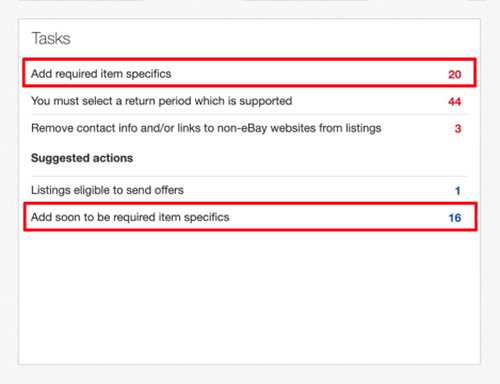Image resolution: width=500 pixels, height=384 pixels.
Task: Select empty space in the send offers row
Action: [x=317, y=190]
